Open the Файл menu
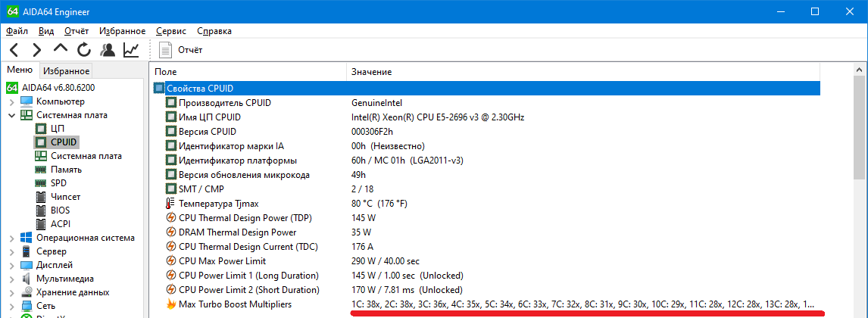This screenshot has height=318, width=868. point(17,31)
